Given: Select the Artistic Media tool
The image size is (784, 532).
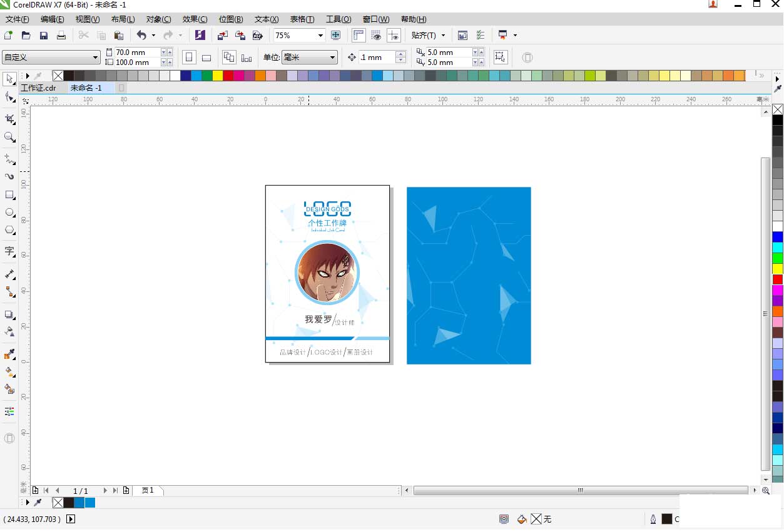Looking at the screenshot, I should pyautogui.click(x=9, y=176).
